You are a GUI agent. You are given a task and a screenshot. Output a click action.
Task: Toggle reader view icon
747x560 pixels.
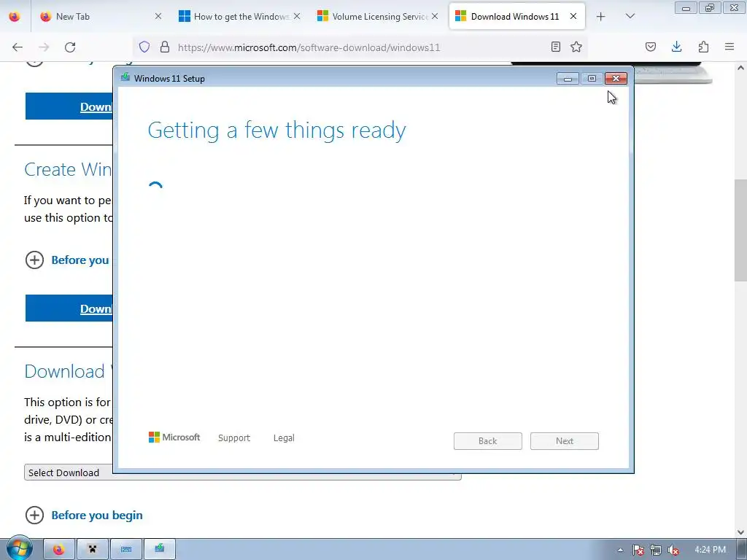(x=555, y=47)
